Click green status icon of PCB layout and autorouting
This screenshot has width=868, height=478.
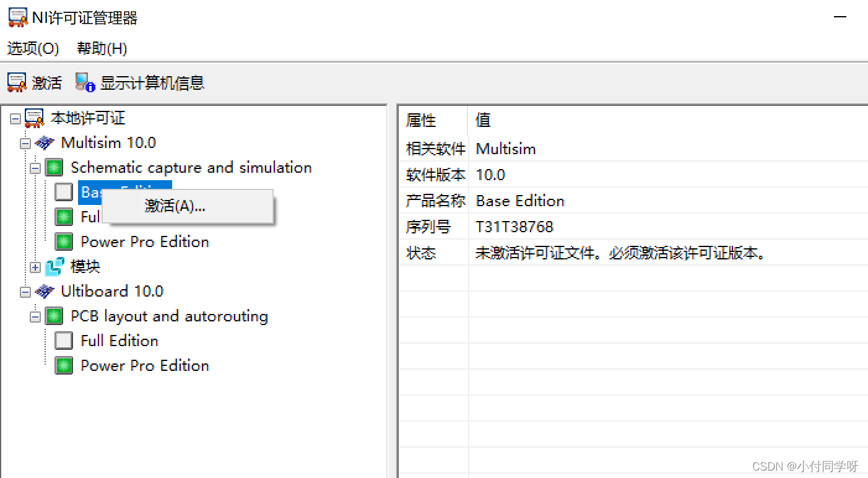(x=54, y=316)
